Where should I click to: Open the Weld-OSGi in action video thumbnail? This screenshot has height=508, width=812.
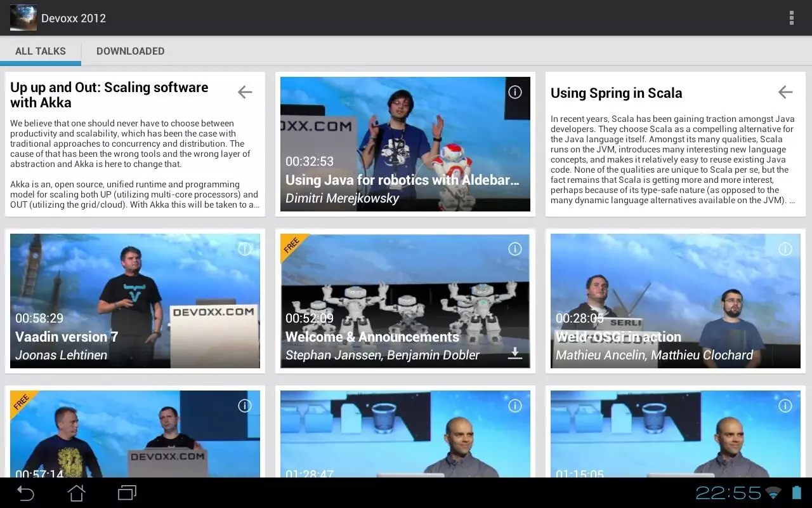[676, 301]
